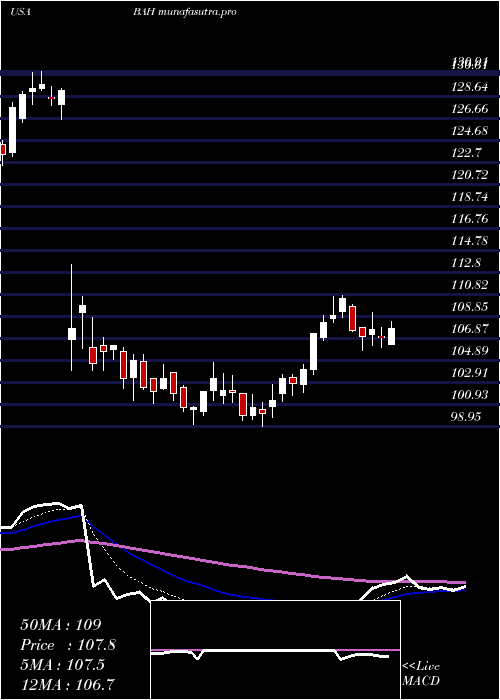Click the 126.66 price axis label
This screenshot has height=700, width=500.
pyautogui.click(x=470, y=109)
